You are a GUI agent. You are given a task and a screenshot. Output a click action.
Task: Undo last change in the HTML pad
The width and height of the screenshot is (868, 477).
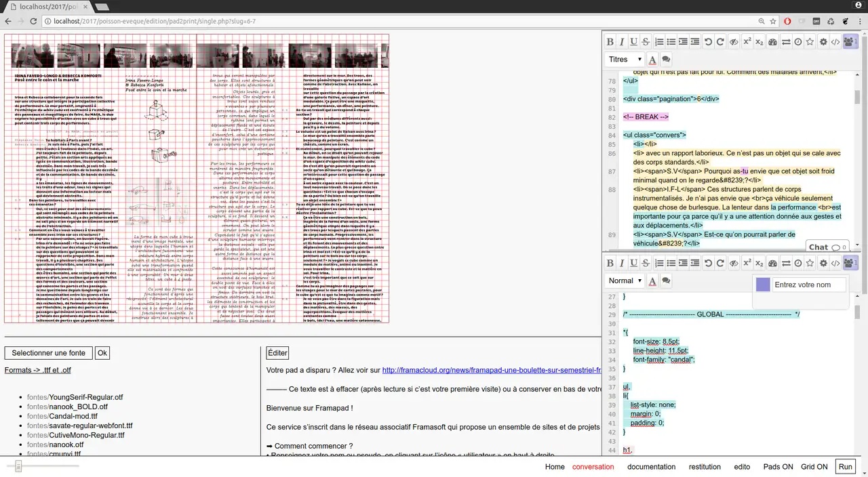[708, 42]
